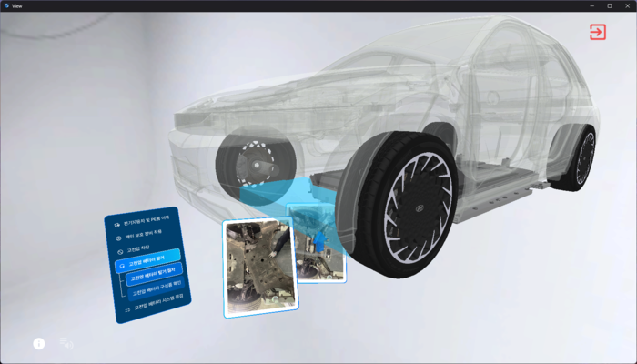Screen dimensions: 637x364
Task: Click the icon beside 고전압 배터리 시스템 점검
Action: [126, 308]
